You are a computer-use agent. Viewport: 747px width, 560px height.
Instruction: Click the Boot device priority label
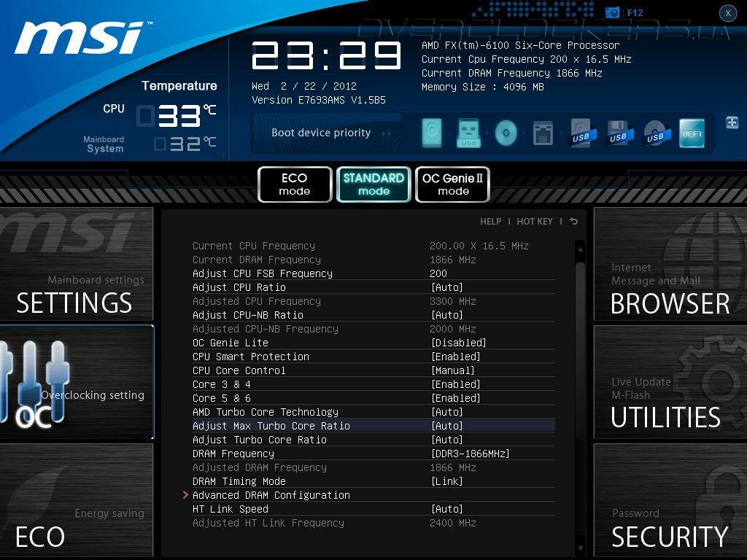(321, 133)
